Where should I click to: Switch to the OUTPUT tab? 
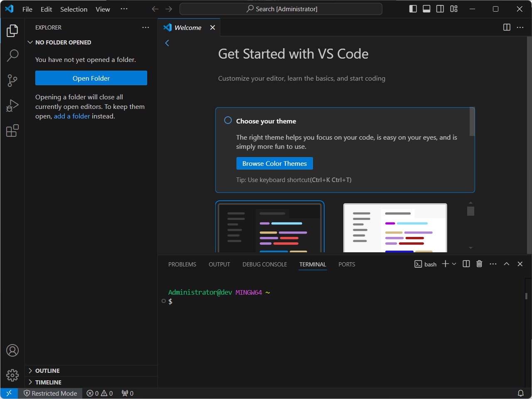point(219,264)
